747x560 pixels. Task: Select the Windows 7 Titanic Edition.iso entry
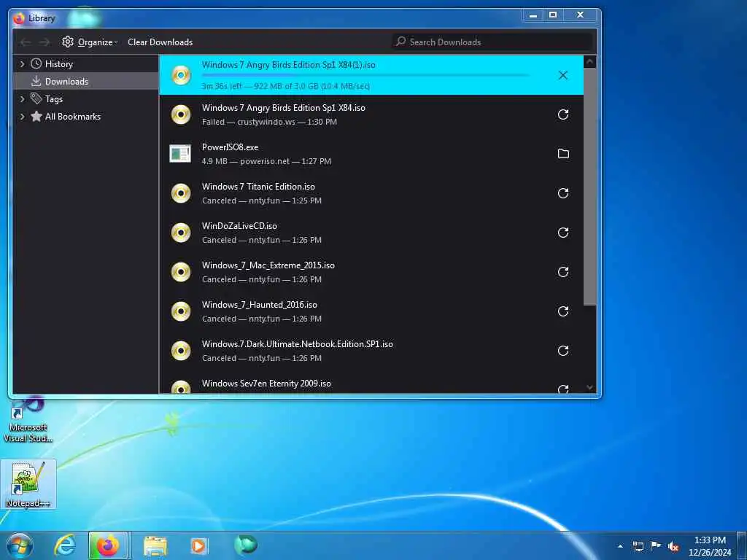tap(371, 193)
